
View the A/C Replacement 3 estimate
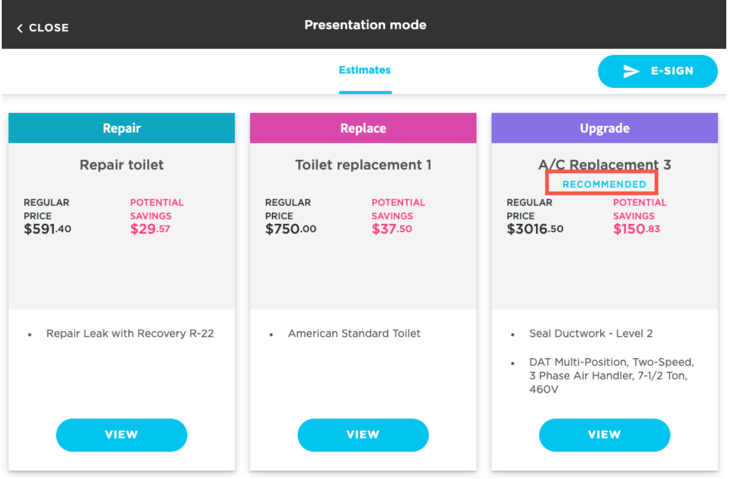pos(604,435)
